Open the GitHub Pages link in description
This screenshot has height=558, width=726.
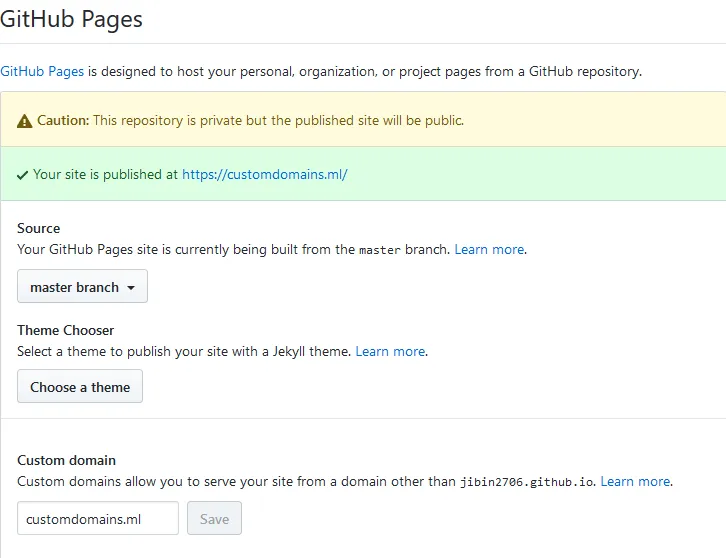click(42, 71)
